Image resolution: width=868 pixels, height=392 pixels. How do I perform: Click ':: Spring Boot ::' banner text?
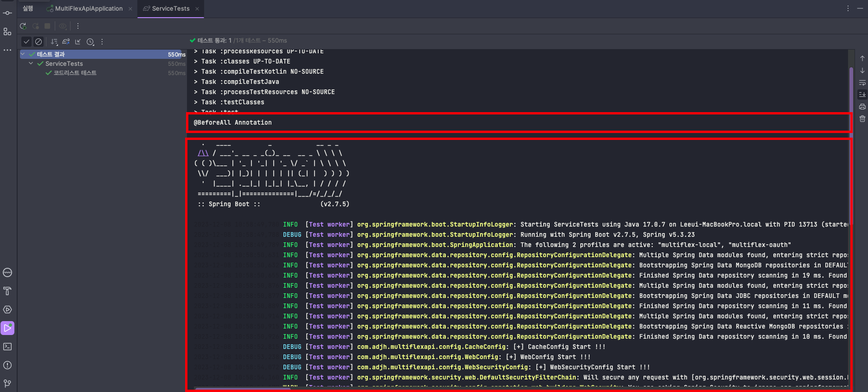(x=229, y=204)
